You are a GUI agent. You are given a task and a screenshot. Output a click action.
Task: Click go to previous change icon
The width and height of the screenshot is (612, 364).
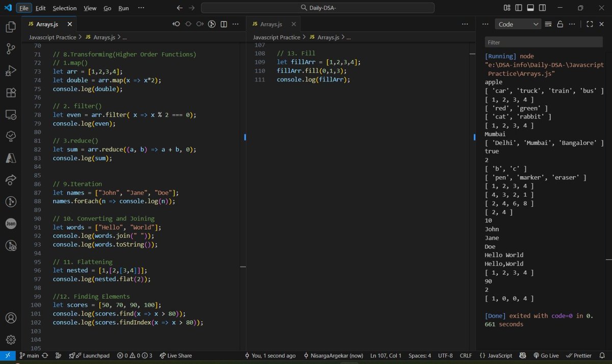(176, 24)
